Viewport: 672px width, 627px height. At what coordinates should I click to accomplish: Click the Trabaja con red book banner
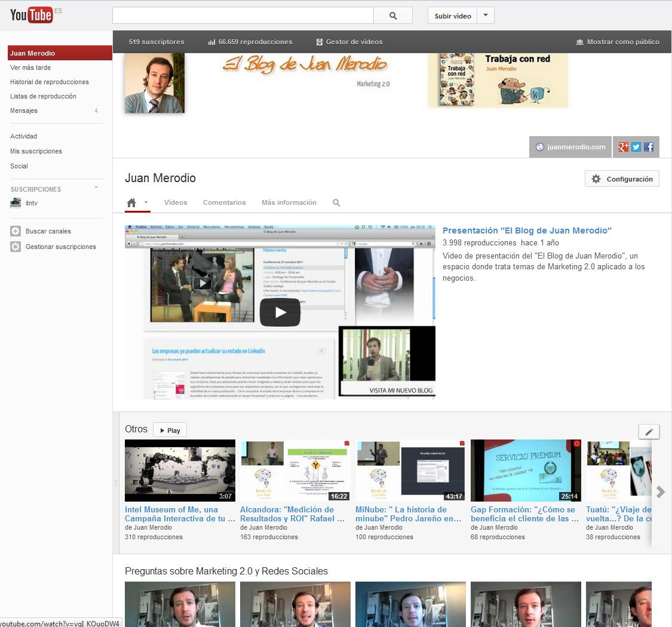[x=498, y=80]
